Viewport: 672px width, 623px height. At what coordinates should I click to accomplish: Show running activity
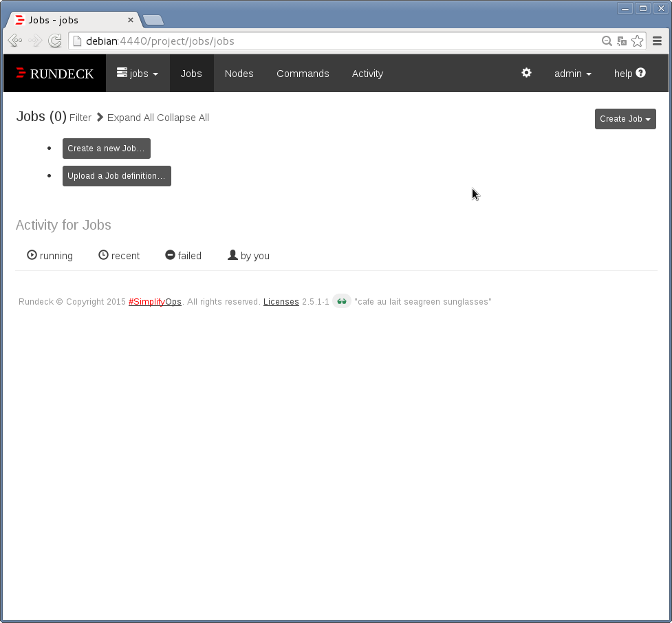click(50, 255)
